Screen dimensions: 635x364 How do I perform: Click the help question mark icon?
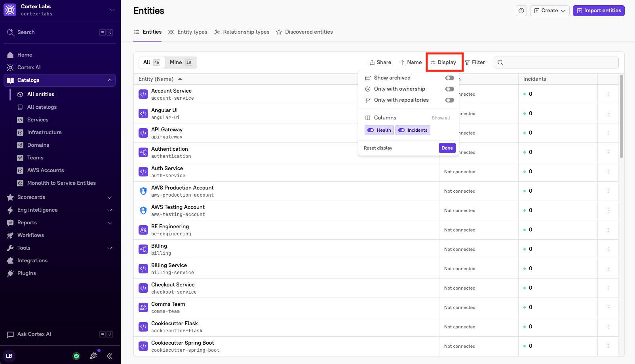[x=521, y=11]
